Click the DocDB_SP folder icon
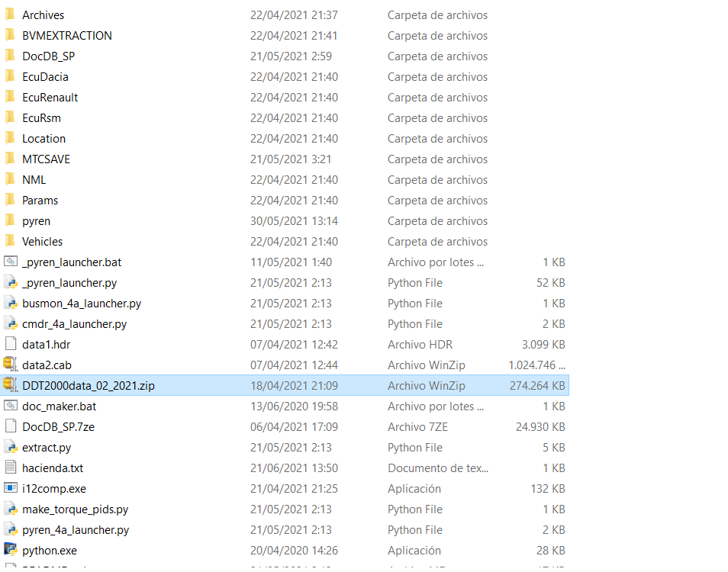The image size is (728, 572). (10, 56)
